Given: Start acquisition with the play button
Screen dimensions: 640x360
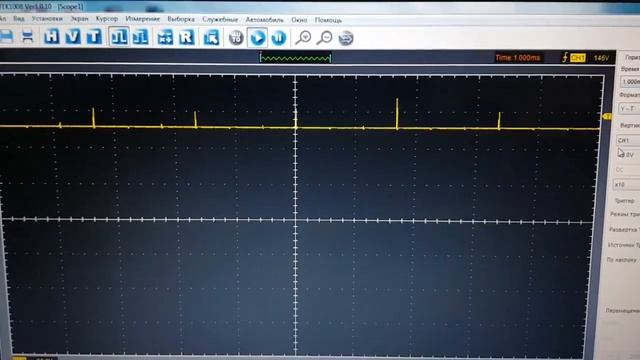Looking at the screenshot, I should click(258, 38).
